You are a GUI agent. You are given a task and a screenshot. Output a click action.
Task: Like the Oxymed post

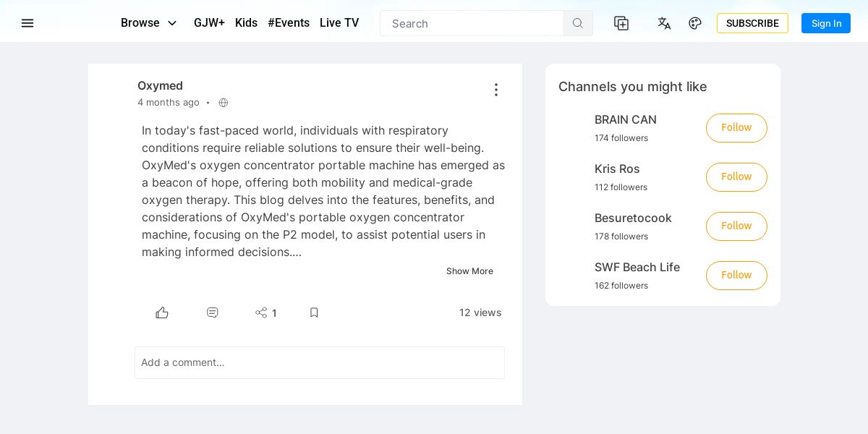[162, 312]
